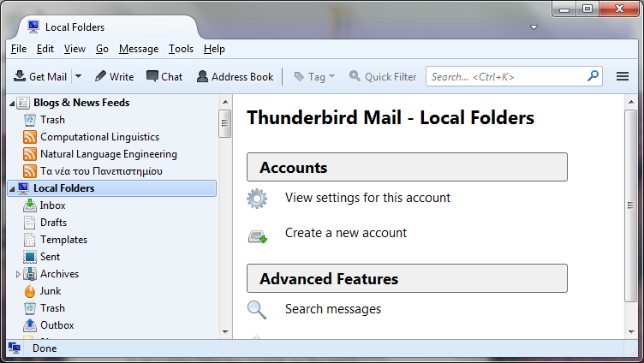The image size is (644, 363).
Task: Select the Outbox folder label
Action: 57,325
